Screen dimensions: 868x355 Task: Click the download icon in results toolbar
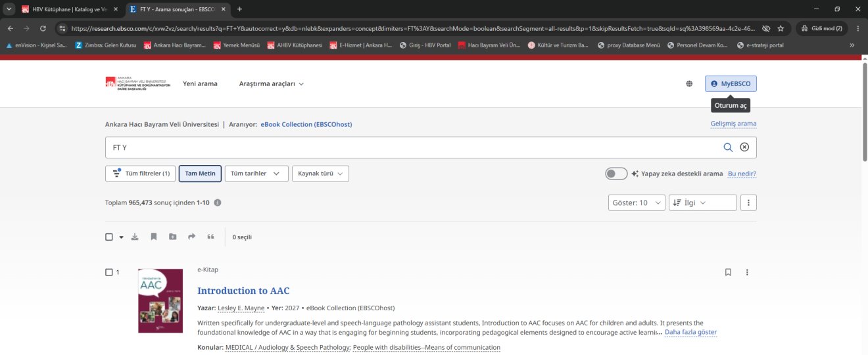pyautogui.click(x=135, y=237)
